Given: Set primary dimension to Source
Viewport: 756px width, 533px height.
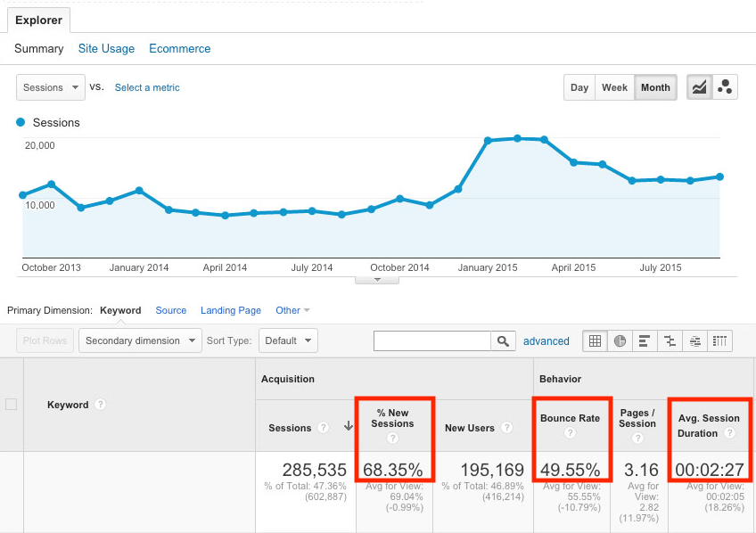Looking at the screenshot, I should pos(170,310).
